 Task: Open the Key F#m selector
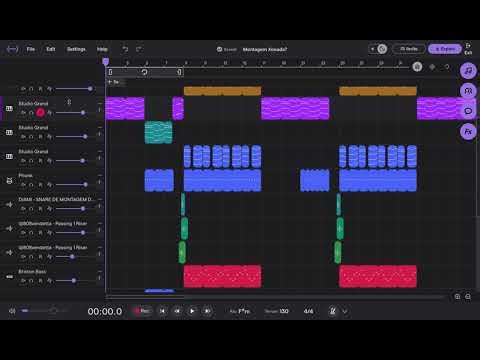click(240, 311)
